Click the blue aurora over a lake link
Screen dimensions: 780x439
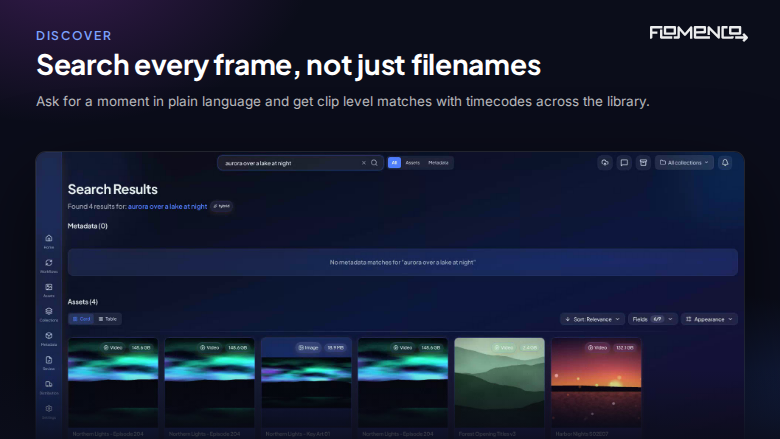[x=168, y=206]
